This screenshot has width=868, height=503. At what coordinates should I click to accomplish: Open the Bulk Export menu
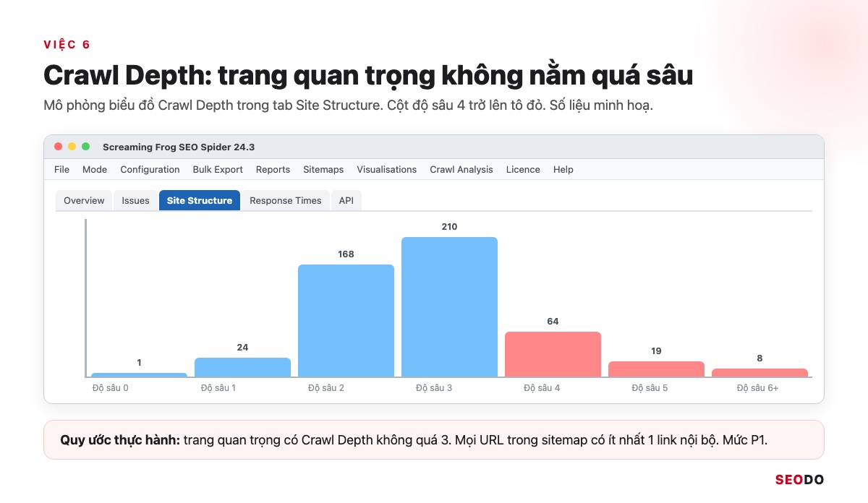coord(218,169)
